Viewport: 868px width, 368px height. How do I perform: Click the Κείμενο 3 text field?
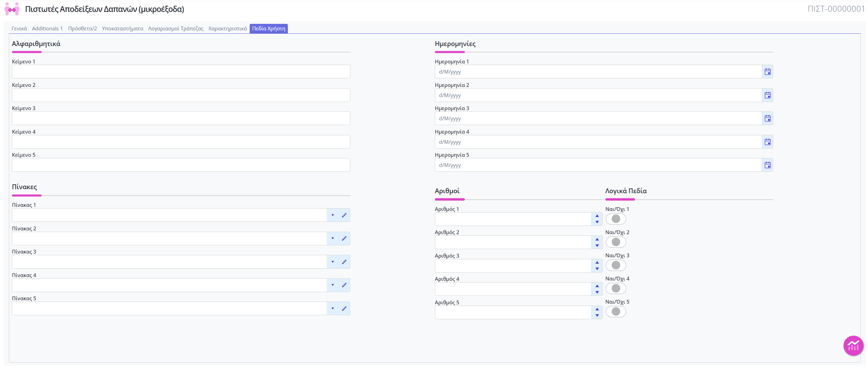181,119
